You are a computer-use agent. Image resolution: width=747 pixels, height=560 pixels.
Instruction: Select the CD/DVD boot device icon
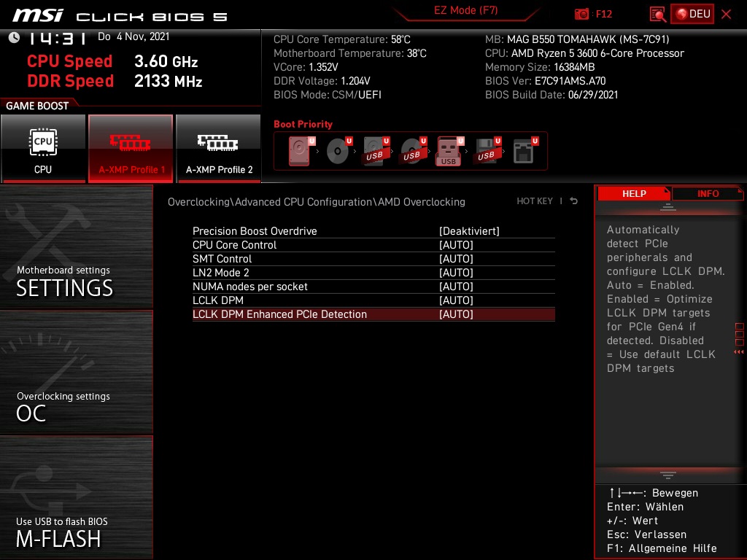(338, 151)
